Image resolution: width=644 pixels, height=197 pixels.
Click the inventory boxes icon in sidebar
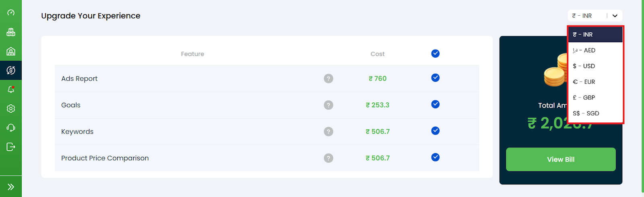click(11, 32)
